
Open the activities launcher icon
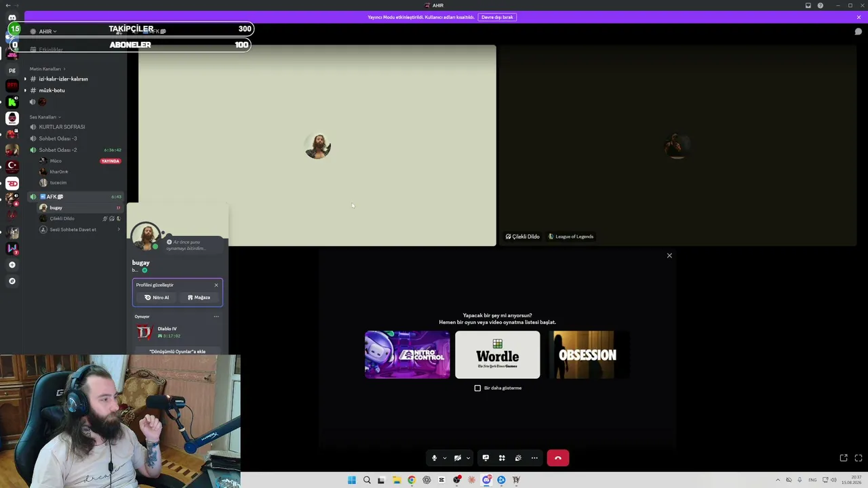click(502, 458)
